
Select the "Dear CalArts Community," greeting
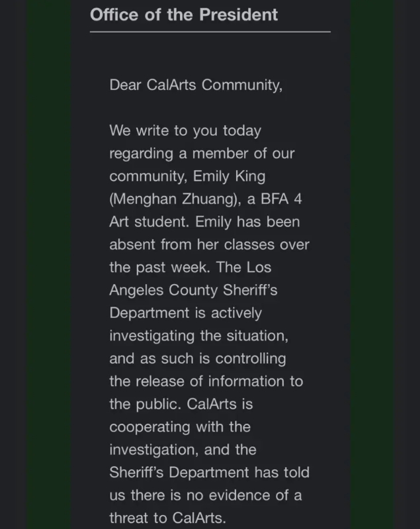tap(196, 85)
